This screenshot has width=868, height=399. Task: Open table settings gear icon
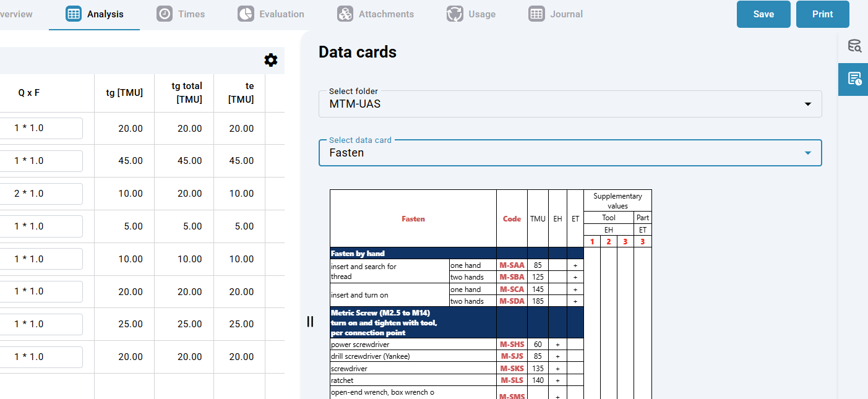click(271, 60)
